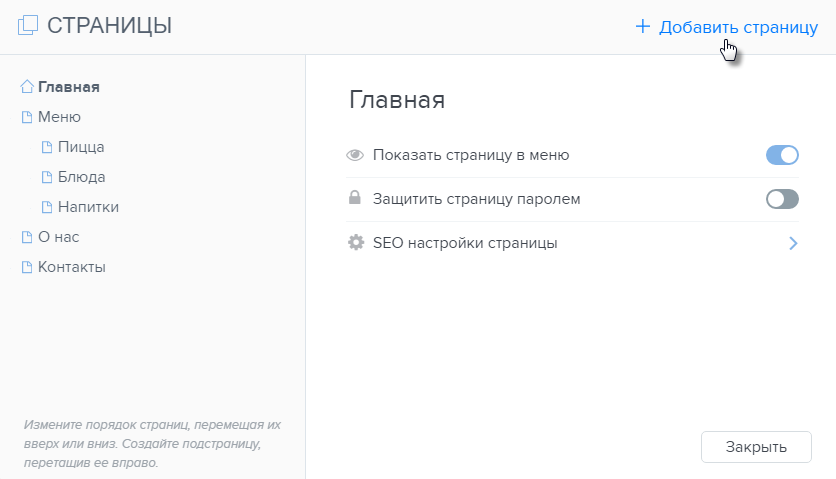Click the eye icon for menu visibility

point(355,155)
